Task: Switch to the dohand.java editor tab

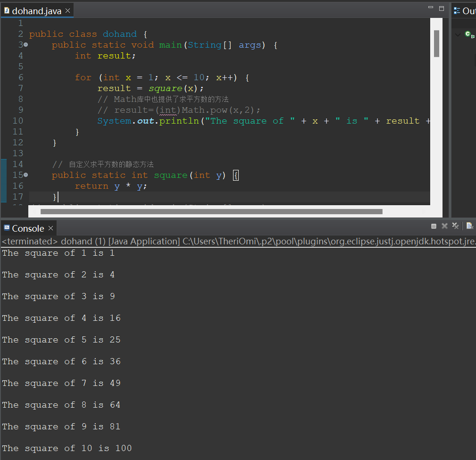Action: pyautogui.click(x=36, y=11)
